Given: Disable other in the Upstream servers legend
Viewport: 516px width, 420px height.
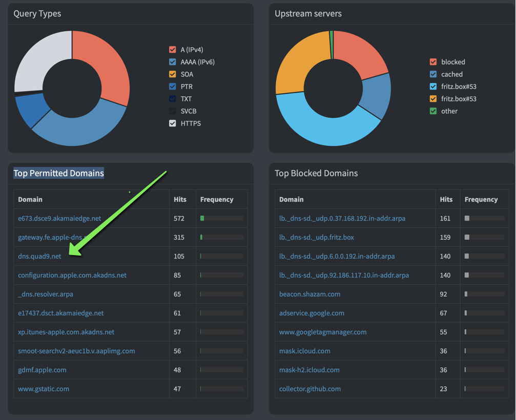Looking at the screenshot, I should pos(433,111).
